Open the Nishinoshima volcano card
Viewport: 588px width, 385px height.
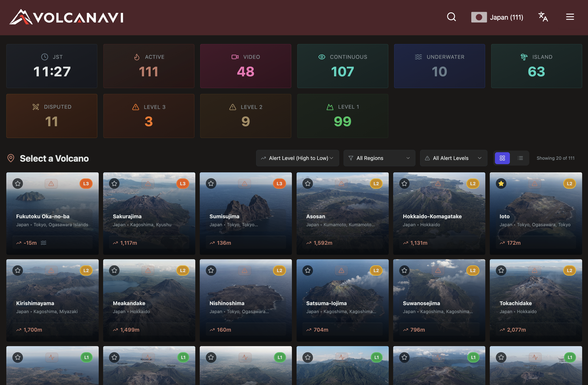click(246, 300)
